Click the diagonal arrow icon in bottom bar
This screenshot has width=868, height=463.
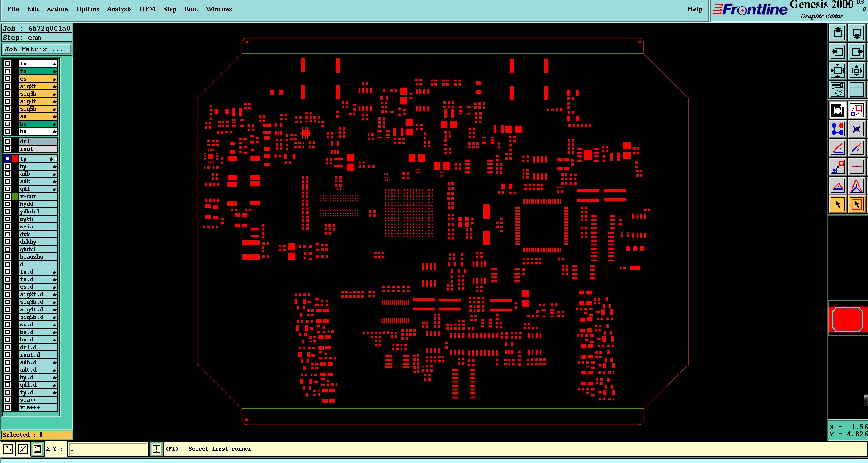8,449
